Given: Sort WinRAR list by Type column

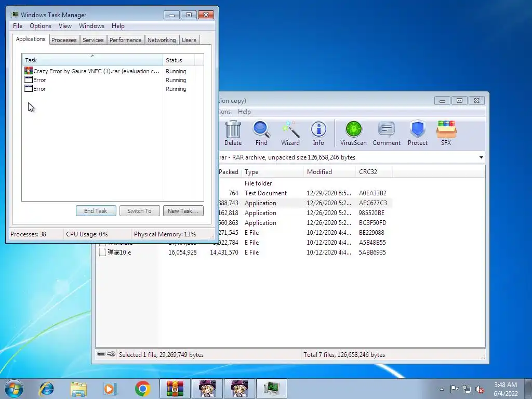Looking at the screenshot, I should click(x=272, y=171).
